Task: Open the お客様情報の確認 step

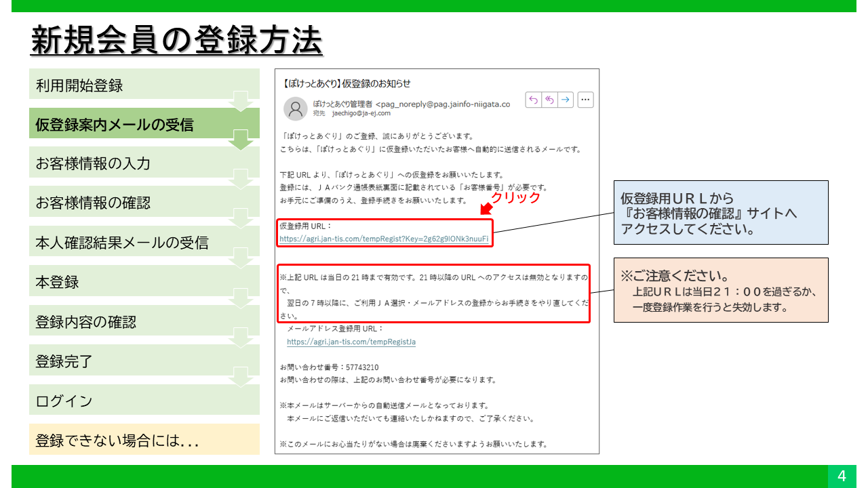Action: coord(144,203)
